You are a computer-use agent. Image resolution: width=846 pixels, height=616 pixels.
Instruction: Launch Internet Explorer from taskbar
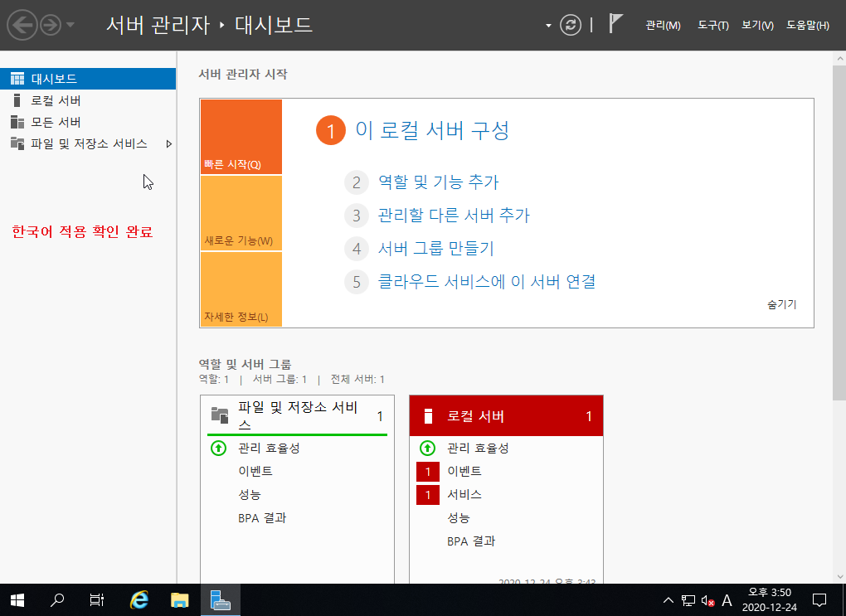(139, 599)
